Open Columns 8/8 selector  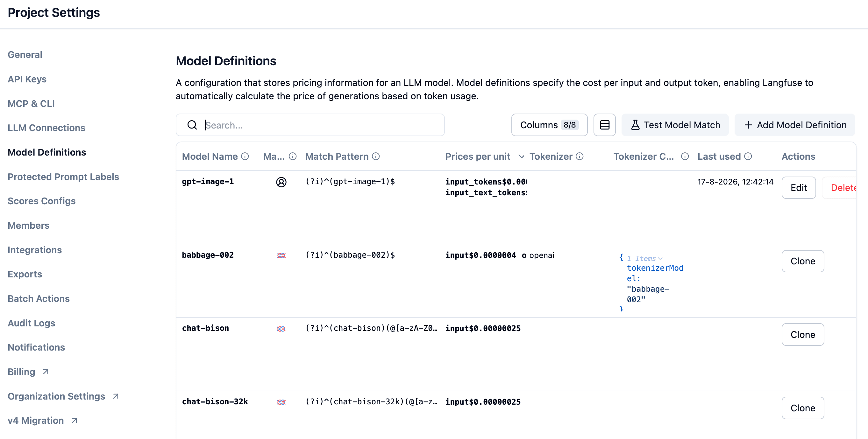[x=549, y=125]
